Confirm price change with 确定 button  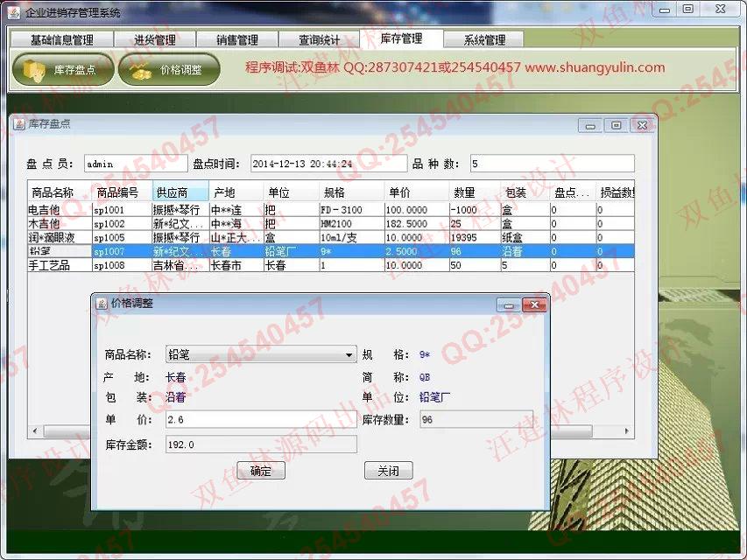point(261,471)
